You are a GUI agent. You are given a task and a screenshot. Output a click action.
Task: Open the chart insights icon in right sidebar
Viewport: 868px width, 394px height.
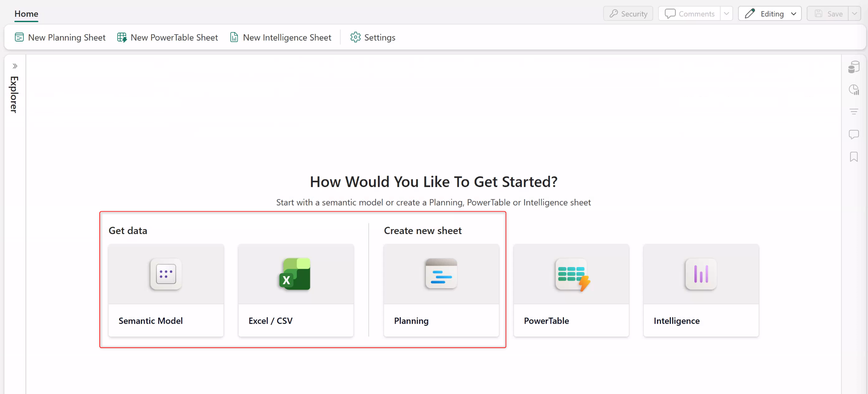(854, 89)
